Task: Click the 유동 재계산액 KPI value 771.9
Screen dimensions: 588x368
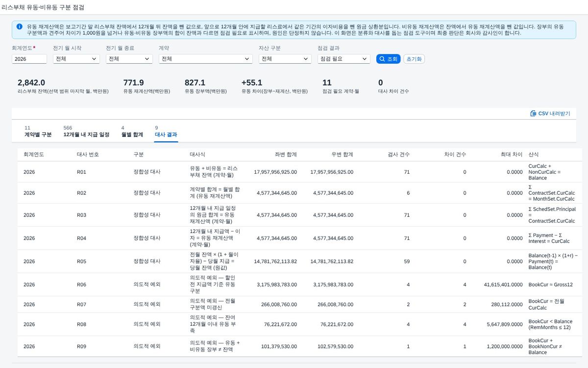Action: (x=134, y=82)
